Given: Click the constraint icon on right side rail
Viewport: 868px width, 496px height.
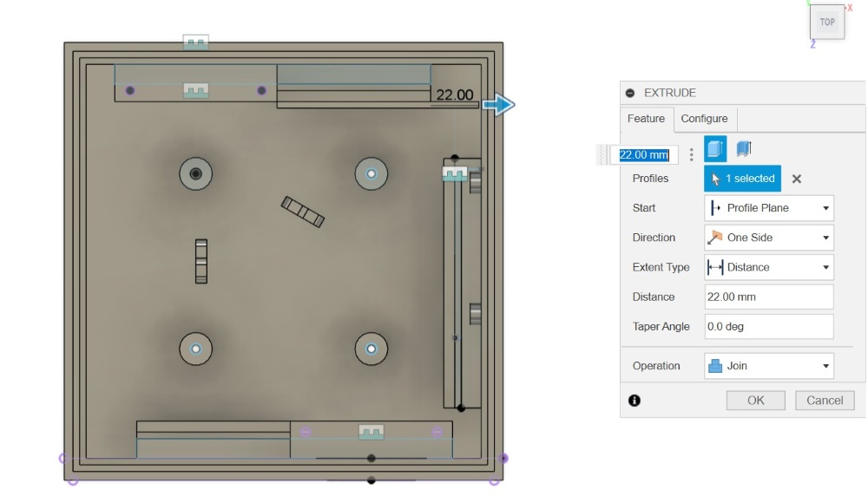Looking at the screenshot, I should tap(455, 174).
